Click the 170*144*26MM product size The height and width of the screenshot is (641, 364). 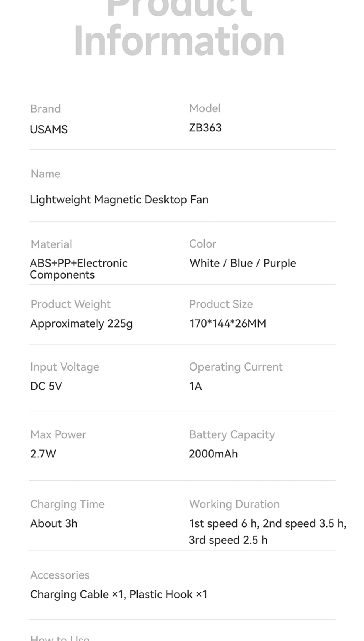click(x=228, y=323)
